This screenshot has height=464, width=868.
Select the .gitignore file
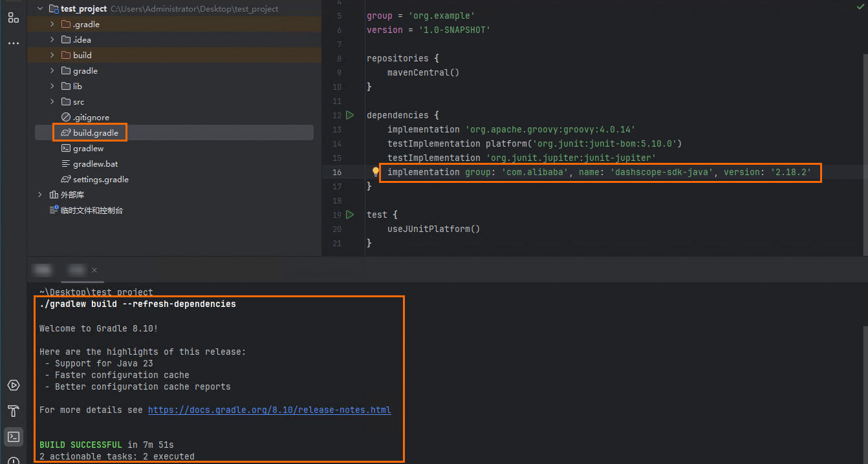tap(91, 118)
